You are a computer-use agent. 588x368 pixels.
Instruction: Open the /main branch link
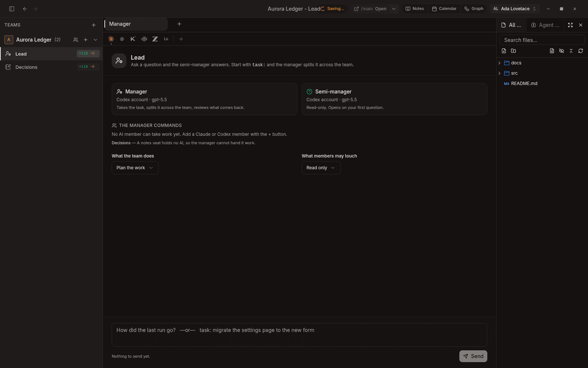pos(370,9)
